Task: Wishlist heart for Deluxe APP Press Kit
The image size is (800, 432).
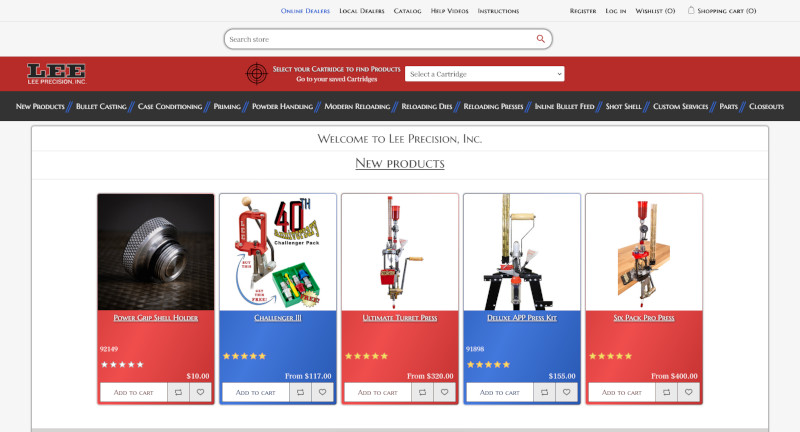Action: [566, 392]
